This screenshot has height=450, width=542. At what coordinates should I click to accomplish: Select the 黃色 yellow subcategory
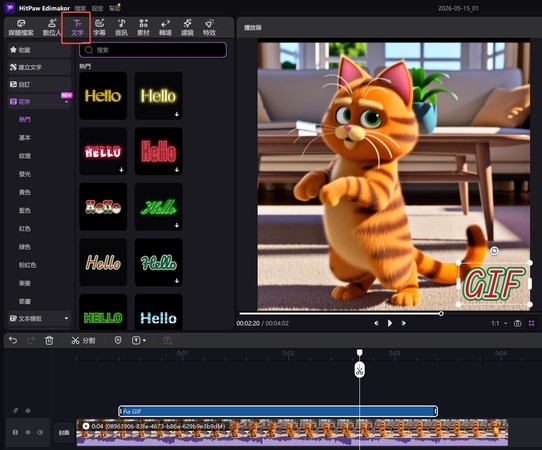click(25, 192)
